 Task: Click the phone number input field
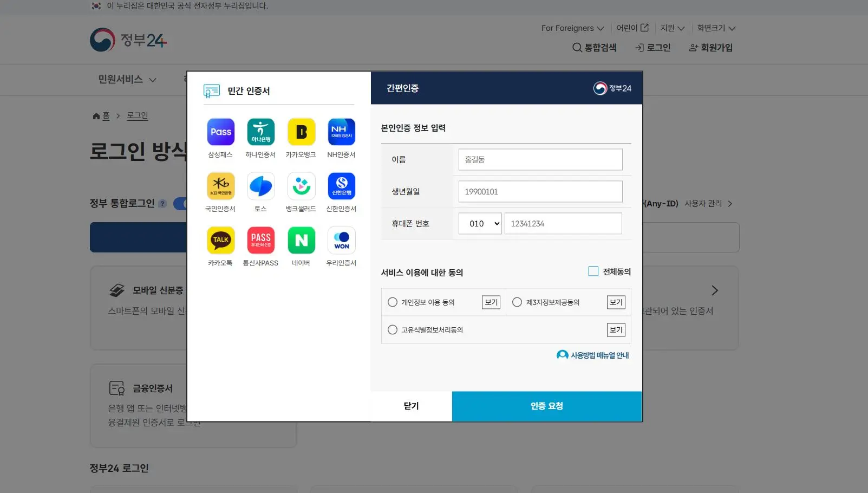[x=563, y=224]
